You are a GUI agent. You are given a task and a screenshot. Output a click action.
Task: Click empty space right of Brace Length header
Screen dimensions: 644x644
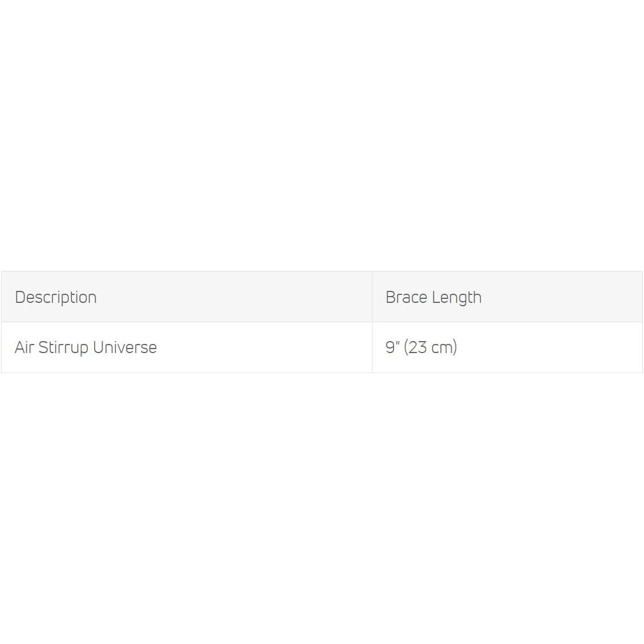pyautogui.click(x=559, y=297)
